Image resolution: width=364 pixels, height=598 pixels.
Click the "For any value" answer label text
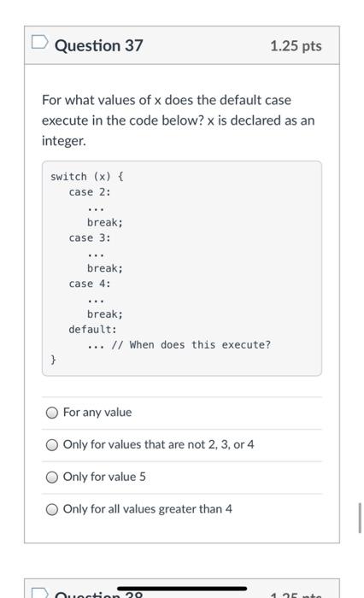pyautogui.click(x=97, y=413)
